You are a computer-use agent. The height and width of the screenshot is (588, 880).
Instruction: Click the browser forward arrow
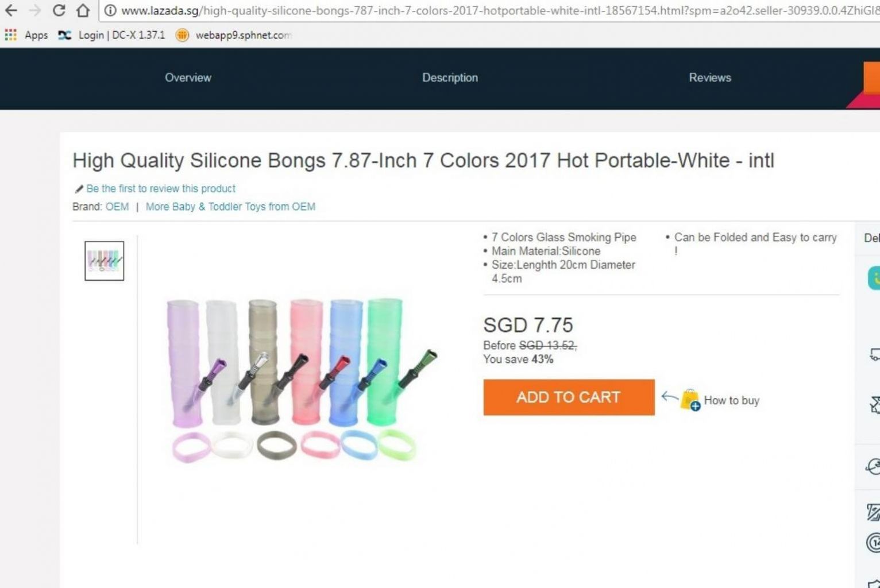tap(34, 10)
